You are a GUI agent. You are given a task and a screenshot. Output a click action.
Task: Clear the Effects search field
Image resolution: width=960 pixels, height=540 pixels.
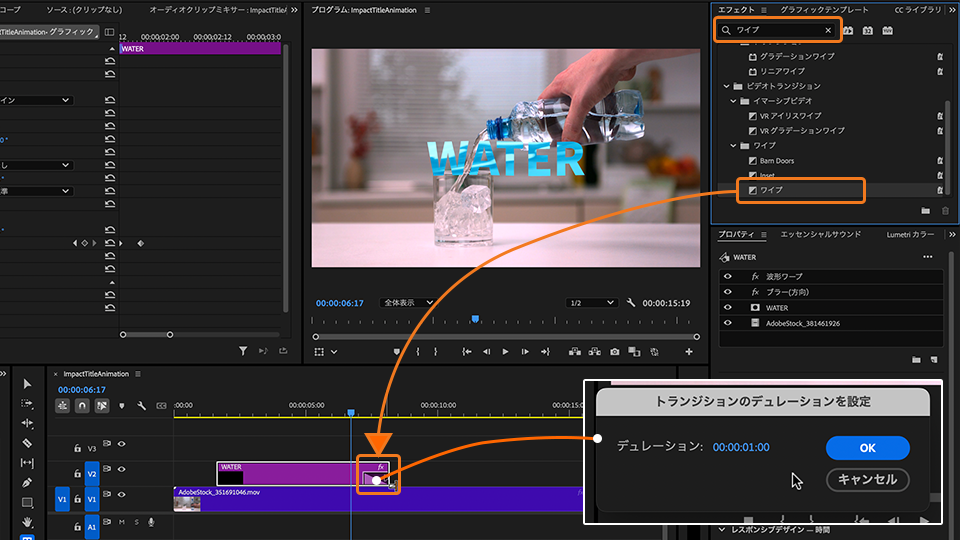pos(828,30)
